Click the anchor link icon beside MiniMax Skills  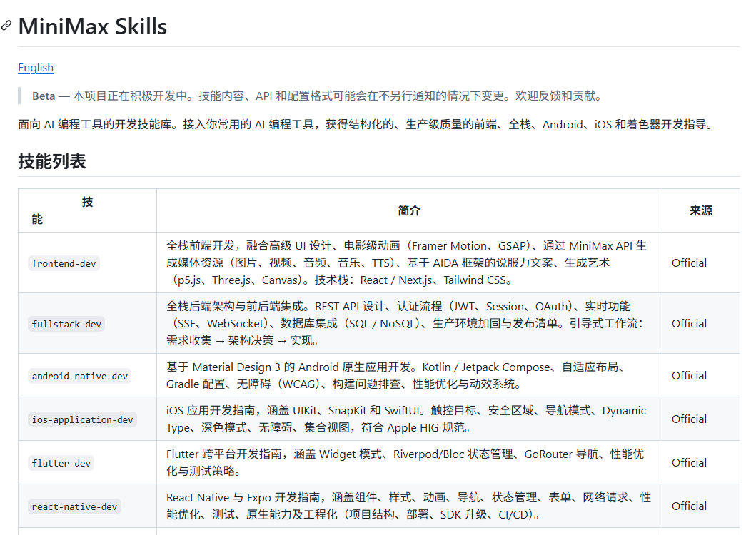[6, 25]
